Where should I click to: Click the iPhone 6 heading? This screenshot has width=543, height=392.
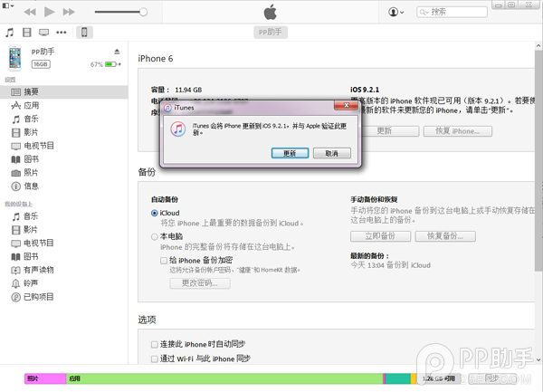(156, 59)
